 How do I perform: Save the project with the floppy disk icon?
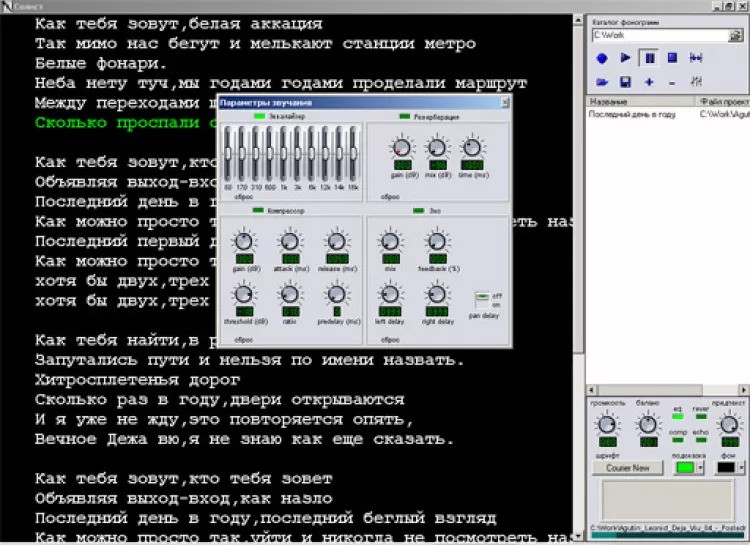tap(625, 82)
